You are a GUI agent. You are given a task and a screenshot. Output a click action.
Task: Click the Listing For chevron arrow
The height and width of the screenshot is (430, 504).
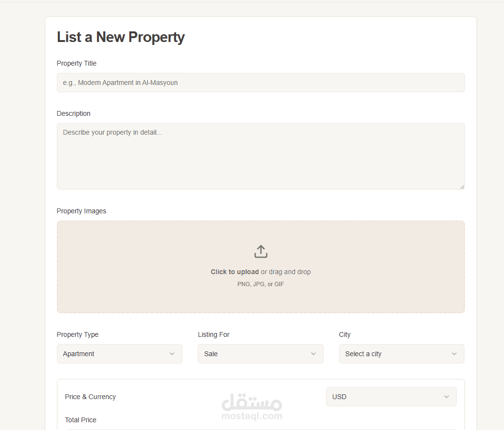(x=313, y=354)
